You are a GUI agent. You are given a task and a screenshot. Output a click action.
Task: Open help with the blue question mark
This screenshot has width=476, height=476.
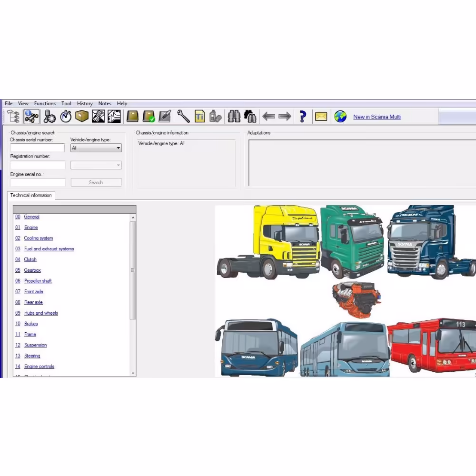[303, 117]
